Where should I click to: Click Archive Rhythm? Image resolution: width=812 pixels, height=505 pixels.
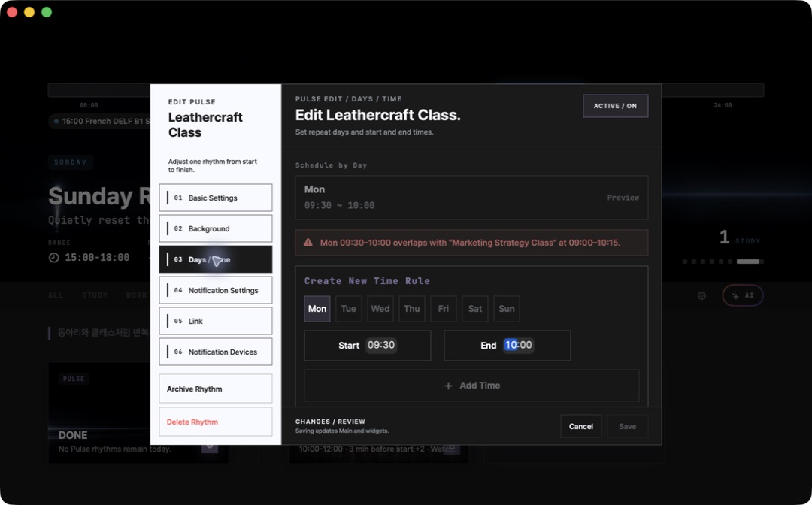(x=216, y=389)
